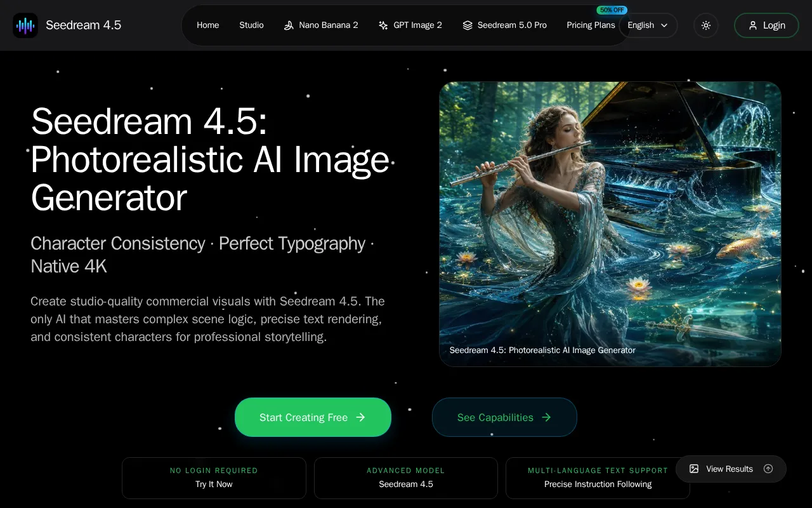Go to the Home menu item
The image size is (812, 508).
207,25
